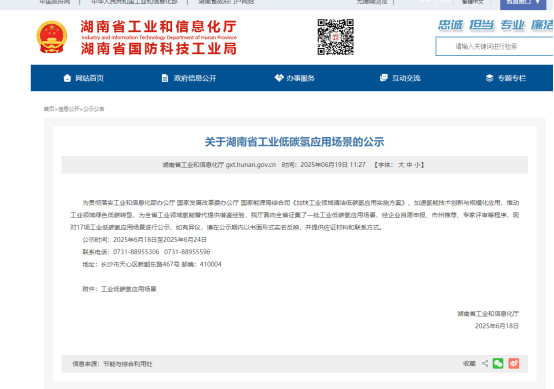
Task: Click the handshake icon beside 办事服务
Action: (279, 78)
